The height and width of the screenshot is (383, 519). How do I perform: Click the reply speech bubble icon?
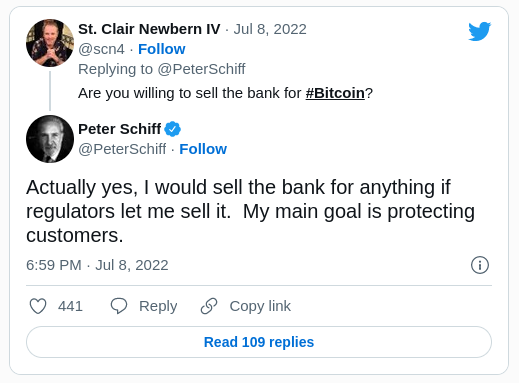(119, 306)
